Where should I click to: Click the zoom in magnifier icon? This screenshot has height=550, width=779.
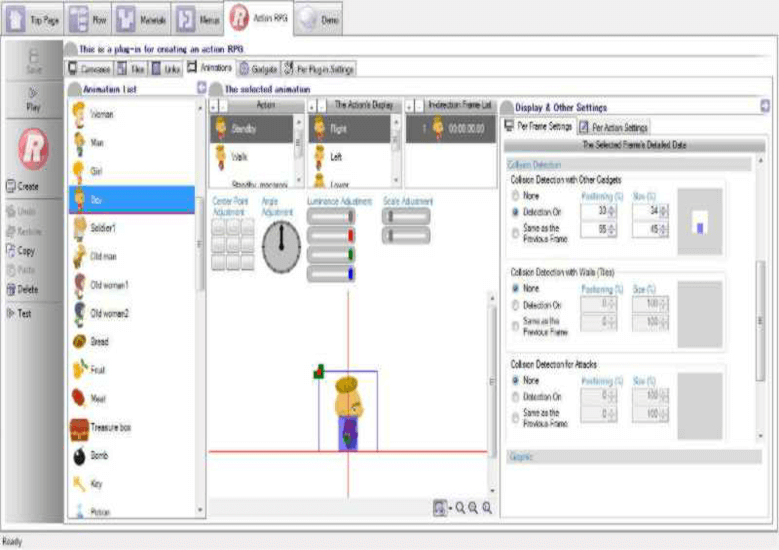(461, 508)
